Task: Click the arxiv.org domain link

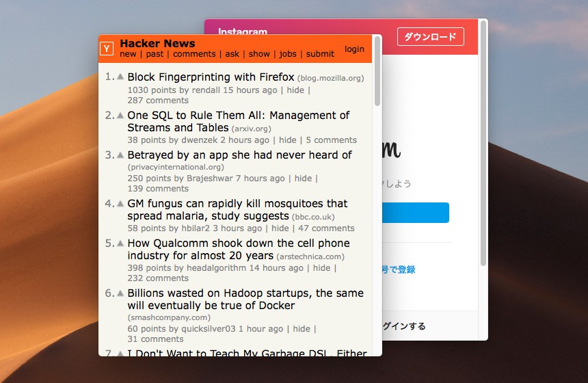Action: coord(251,129)
